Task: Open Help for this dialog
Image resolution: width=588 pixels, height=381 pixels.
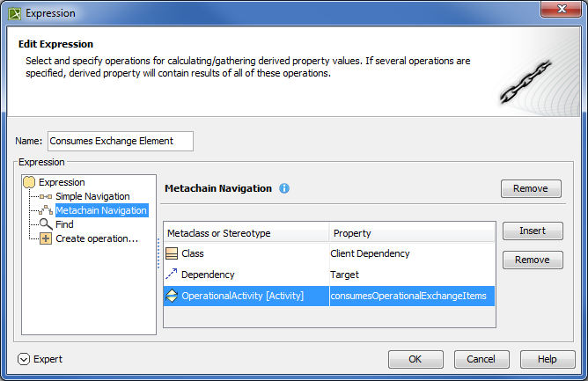Action: click(548, 359)
